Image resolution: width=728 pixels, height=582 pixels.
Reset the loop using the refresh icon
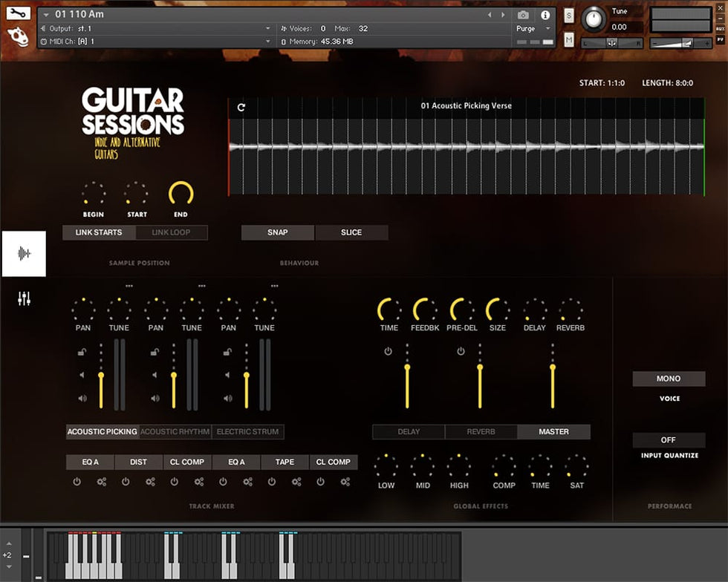pyautogui.click(x=241, y=107)
